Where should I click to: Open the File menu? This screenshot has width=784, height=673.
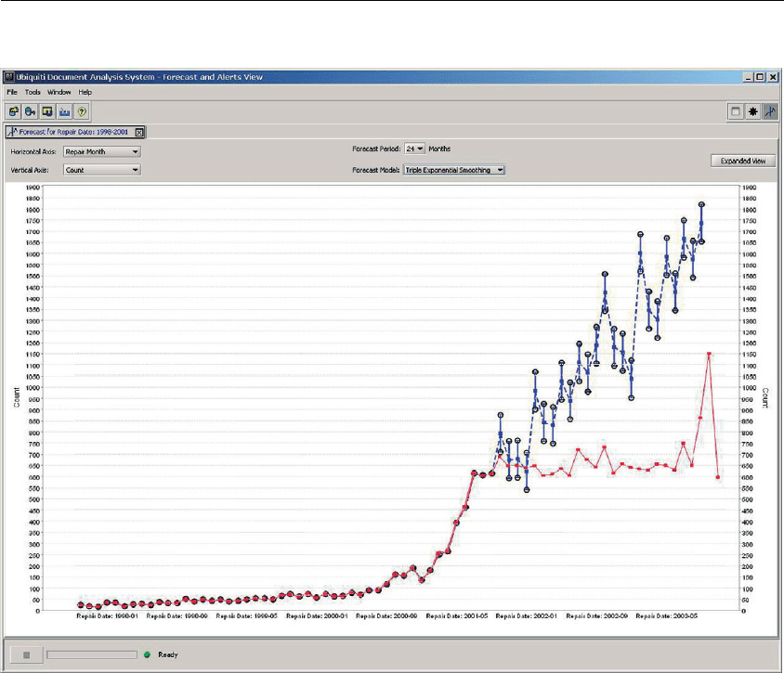tap(12, 92)
